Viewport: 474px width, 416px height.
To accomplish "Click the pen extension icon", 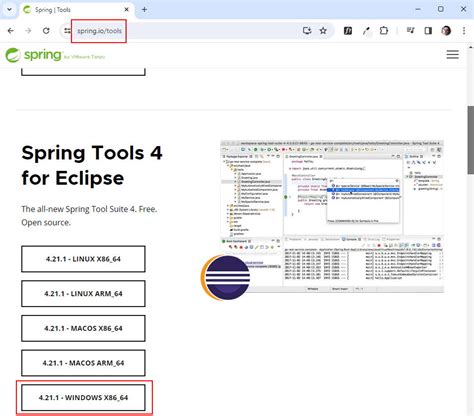I will coord(366,31).
